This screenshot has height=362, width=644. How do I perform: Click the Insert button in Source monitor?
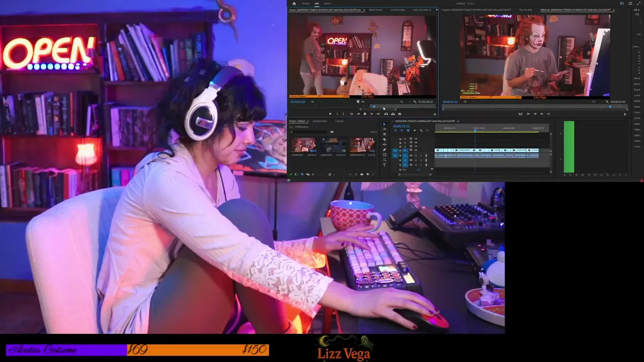386,114
